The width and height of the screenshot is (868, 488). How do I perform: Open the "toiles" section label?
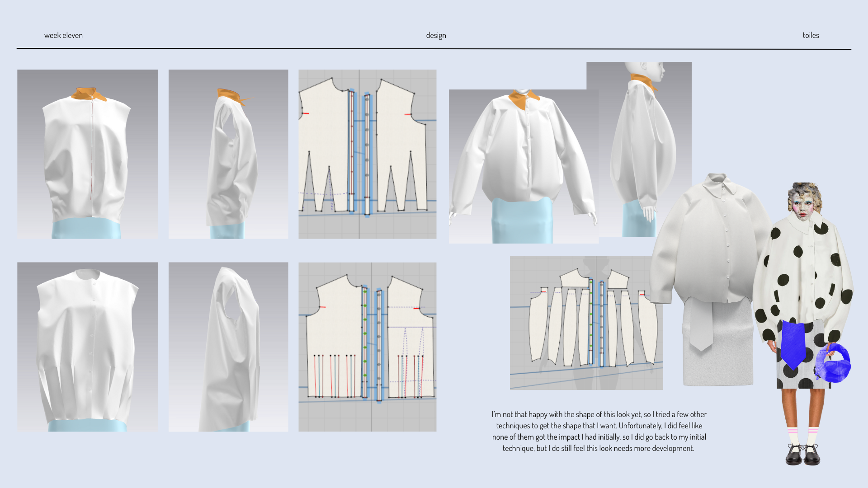pos(811,35)
